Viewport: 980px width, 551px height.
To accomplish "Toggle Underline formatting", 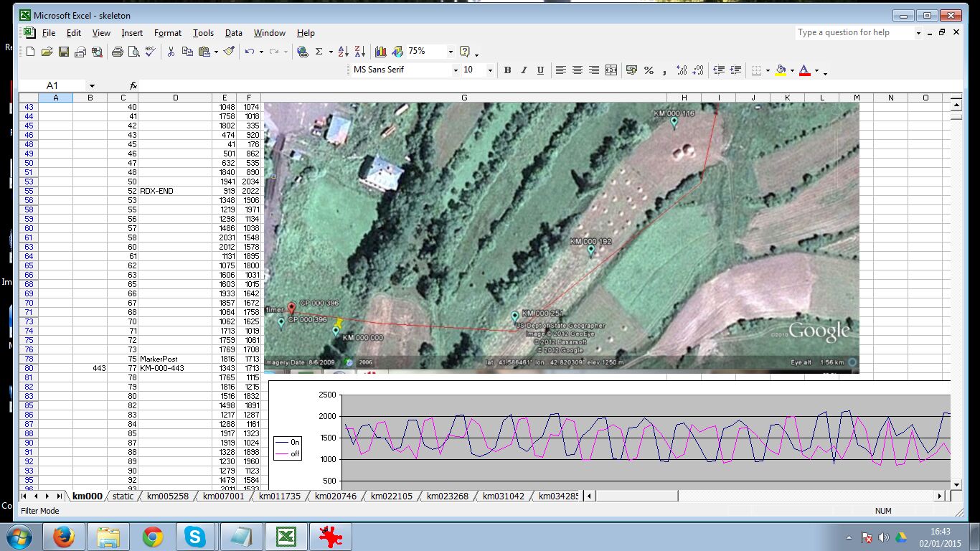I will click(540, 70).
